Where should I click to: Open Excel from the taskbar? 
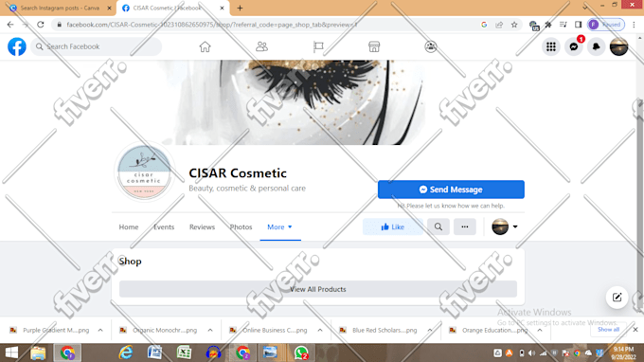tap(184, 353)
